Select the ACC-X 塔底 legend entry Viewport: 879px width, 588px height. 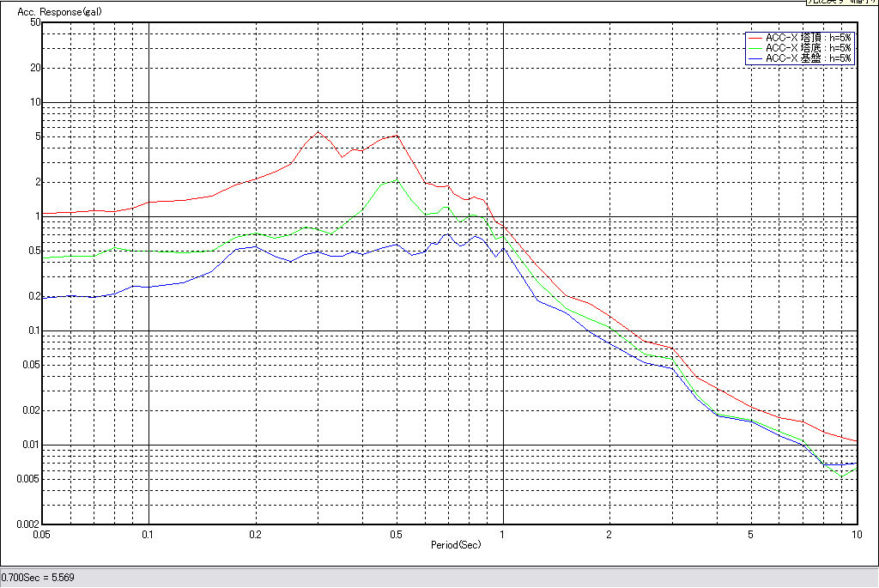tap(808, 49)
